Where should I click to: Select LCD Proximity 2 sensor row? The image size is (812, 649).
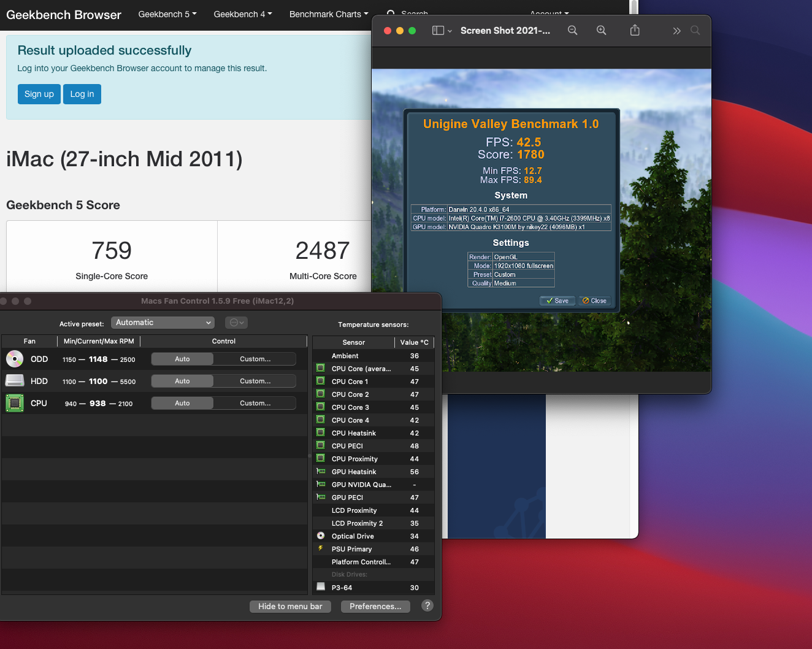coord(373,523)
